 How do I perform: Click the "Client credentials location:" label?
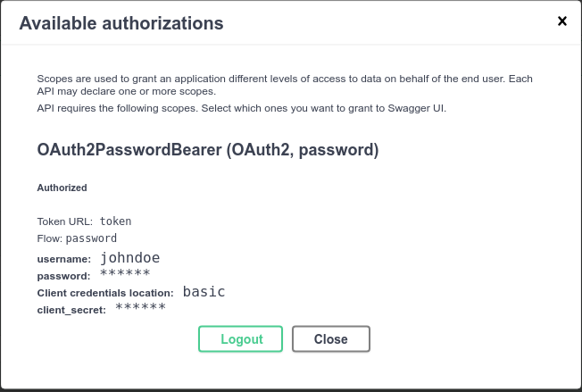pos(105,293)
